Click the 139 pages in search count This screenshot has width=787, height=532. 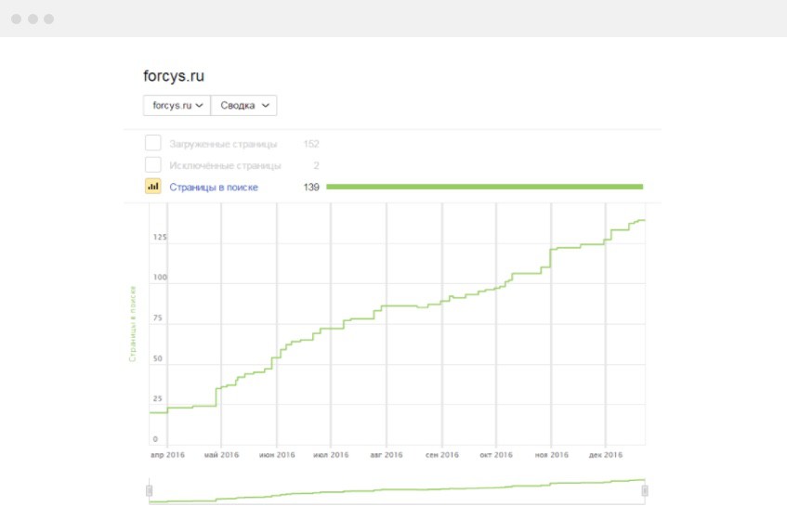(x=311, y=187)
